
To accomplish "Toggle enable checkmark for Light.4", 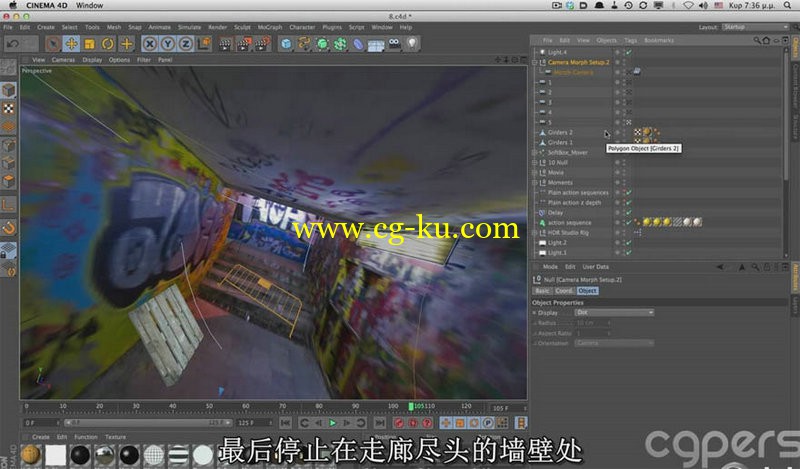I will pos(629,52).
